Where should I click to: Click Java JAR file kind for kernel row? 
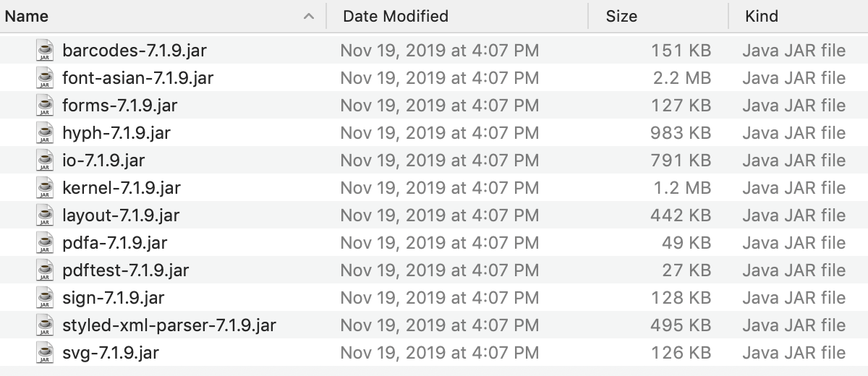[793, 188]
